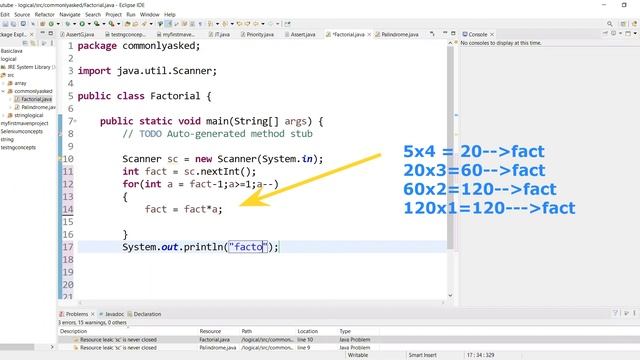
Task: Select the Declaration view tab
Action: [144, 314]
